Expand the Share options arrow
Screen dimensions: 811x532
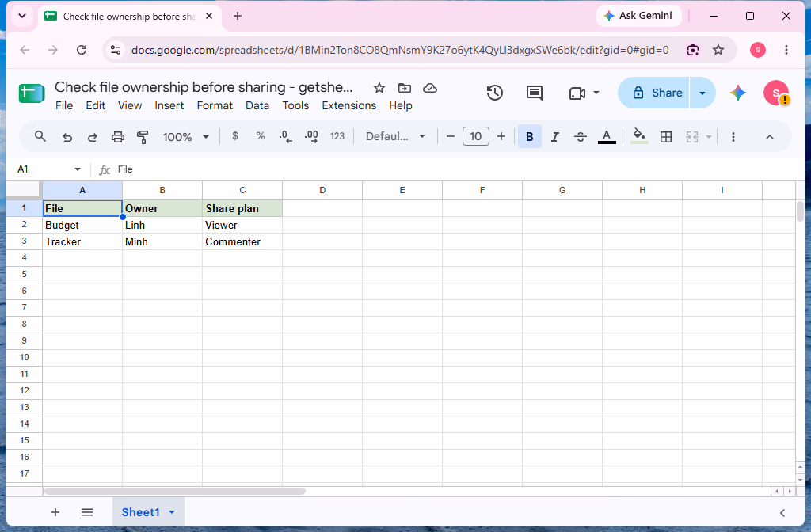tap(702, 93)
